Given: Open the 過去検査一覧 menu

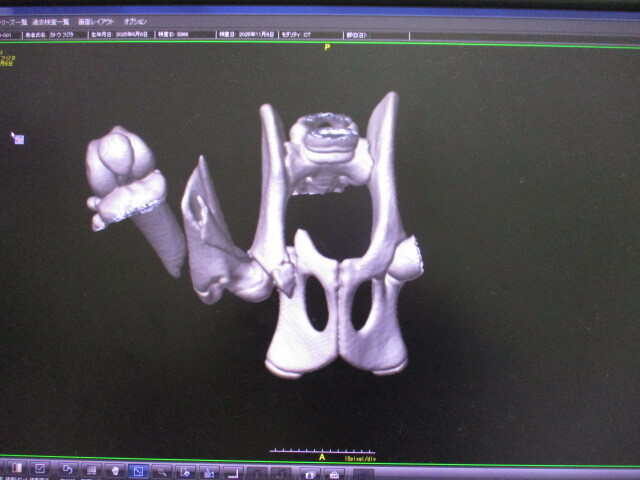Looking at the screenshot, I should [x=49, y=21].
